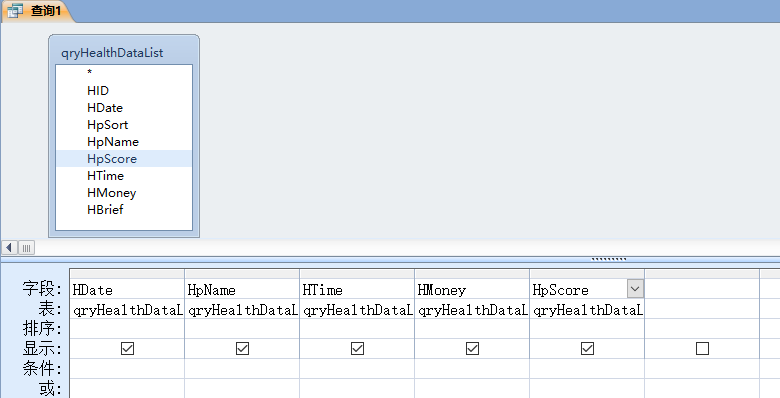Click the HTime cell in 字段 row
The height and width of the screenshot is (398, 780).
357,289
